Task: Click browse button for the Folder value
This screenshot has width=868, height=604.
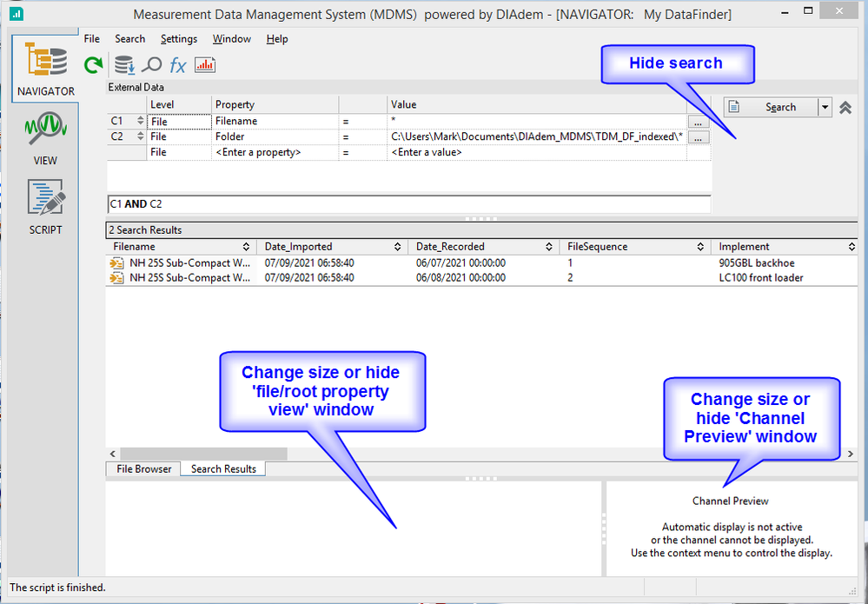Action: pyautogui.click(x=698, y=137)
